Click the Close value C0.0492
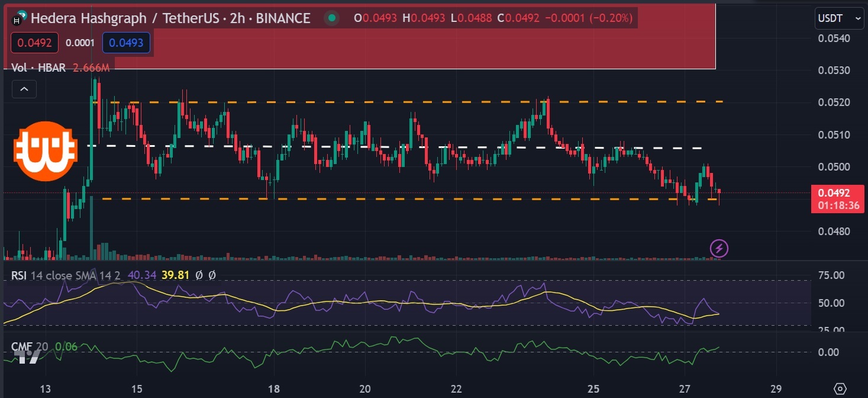Viewport: 868px width, 398px height. click(x=518, y=18)
